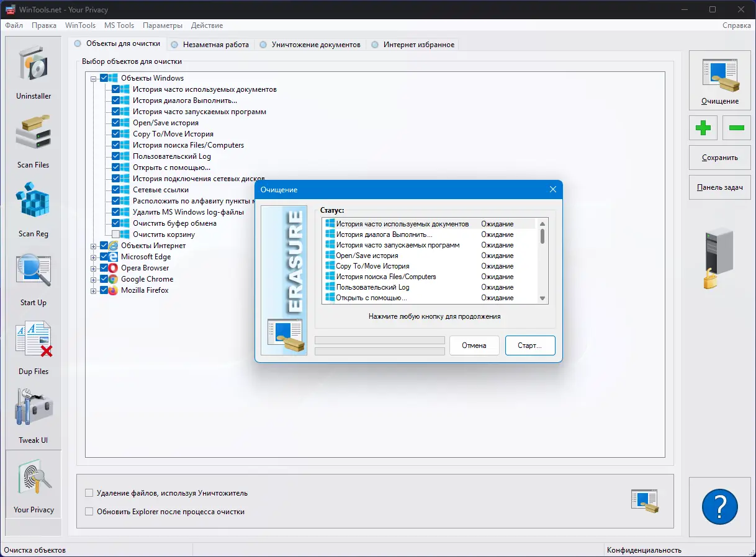
Task: Open the Dup Files tool
Action: 34,347
